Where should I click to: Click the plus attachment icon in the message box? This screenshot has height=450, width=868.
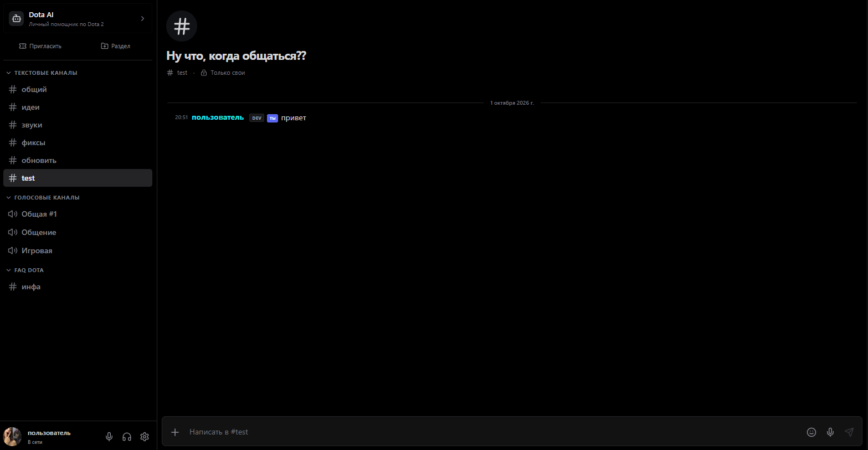[175, 432]
